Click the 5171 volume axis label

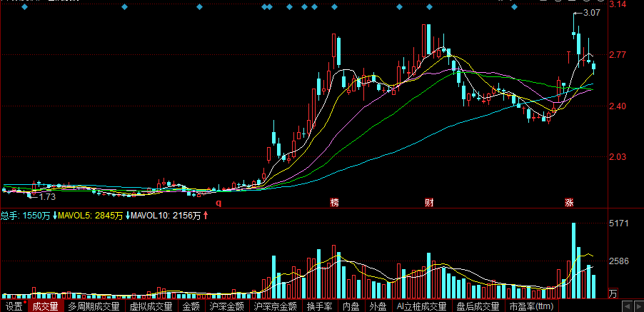click(618, 223)
